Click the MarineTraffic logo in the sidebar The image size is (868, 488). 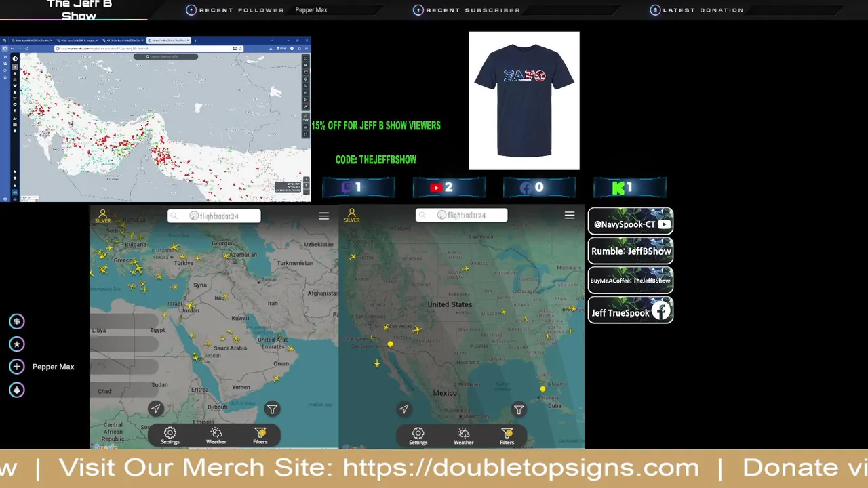coord(15,58)
